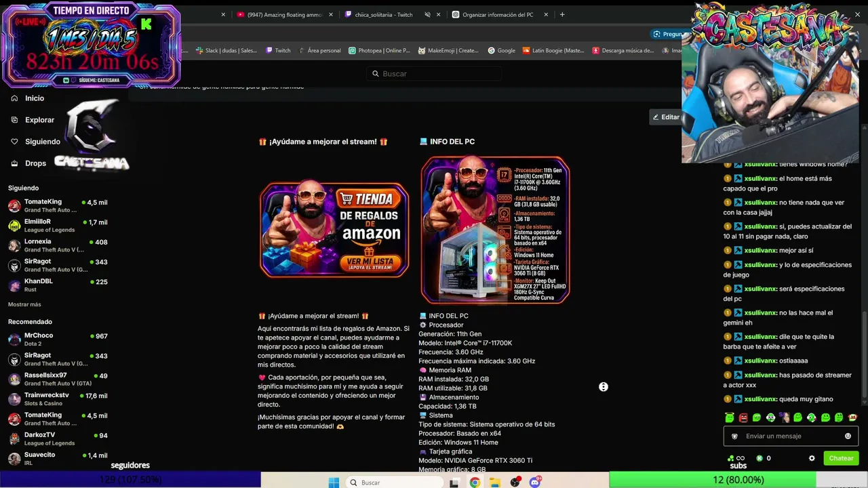
Task: Click the Pregunta button in browser toolbar
Action: coord(667,34)
